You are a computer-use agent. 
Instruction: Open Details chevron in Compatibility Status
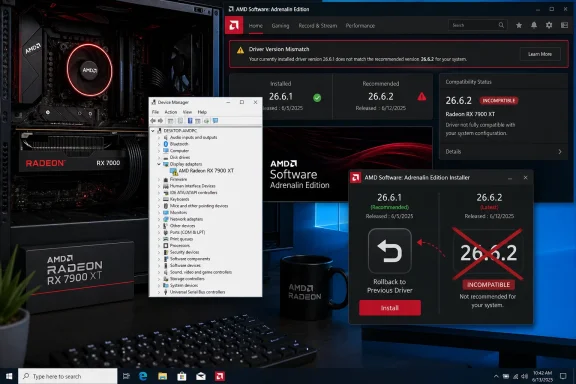point(560,151)
